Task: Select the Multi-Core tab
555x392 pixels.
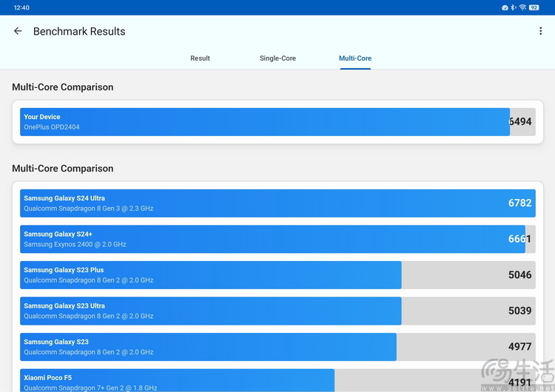Action: click(x=355, y=58)
